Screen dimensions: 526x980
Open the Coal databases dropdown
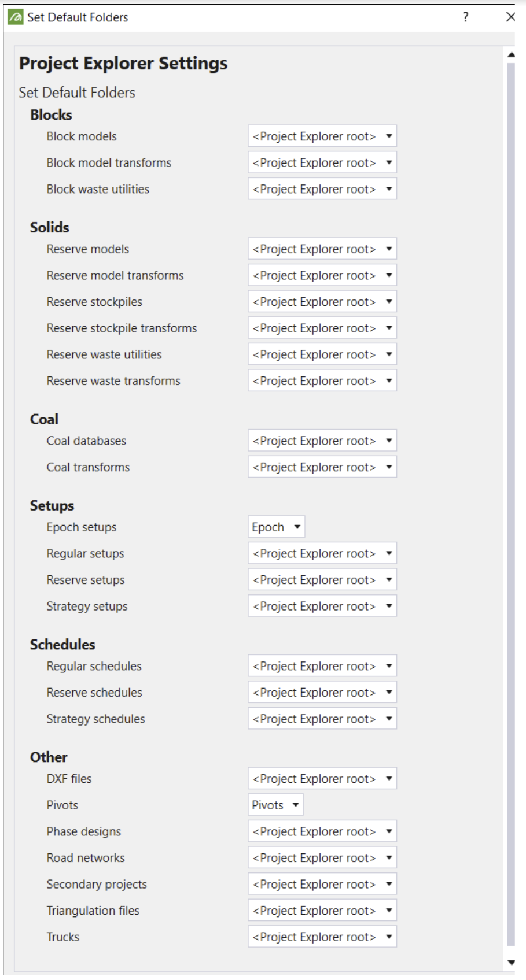(322, 441)
